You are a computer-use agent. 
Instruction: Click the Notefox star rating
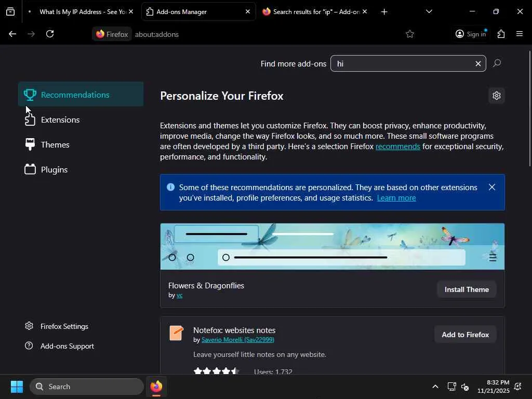[216, 371]
